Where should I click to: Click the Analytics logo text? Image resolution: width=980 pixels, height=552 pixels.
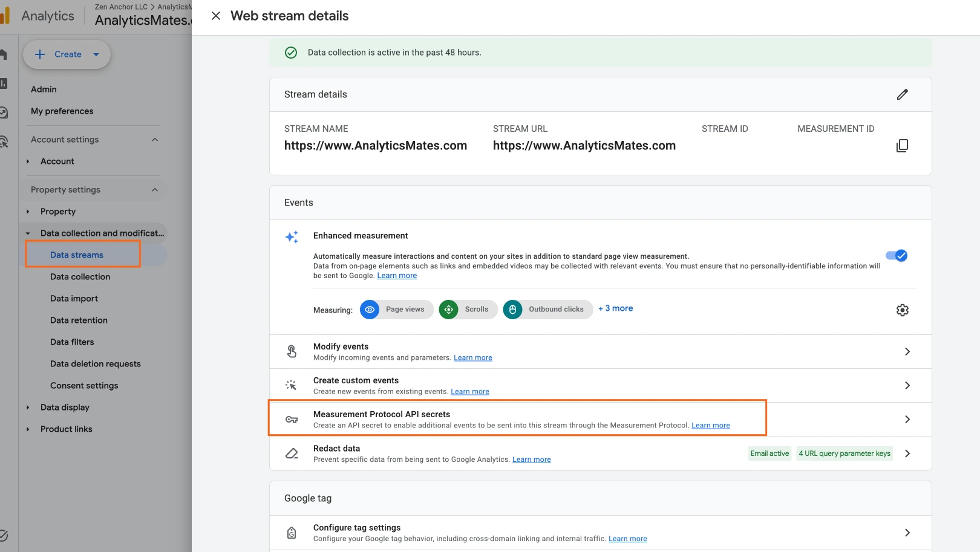(48, 16)
